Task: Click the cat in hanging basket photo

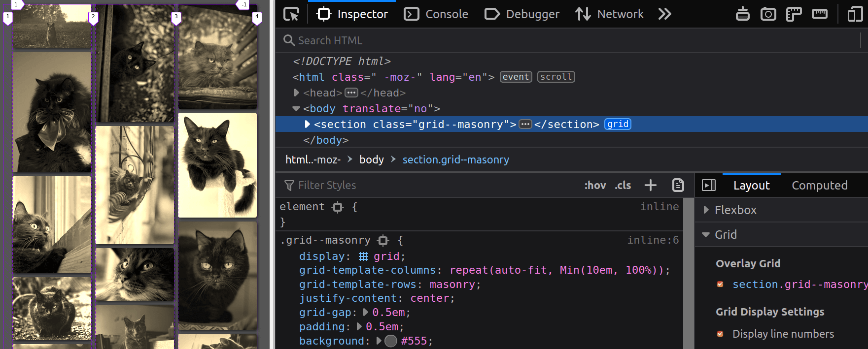Action: click(x=135, y=185)
